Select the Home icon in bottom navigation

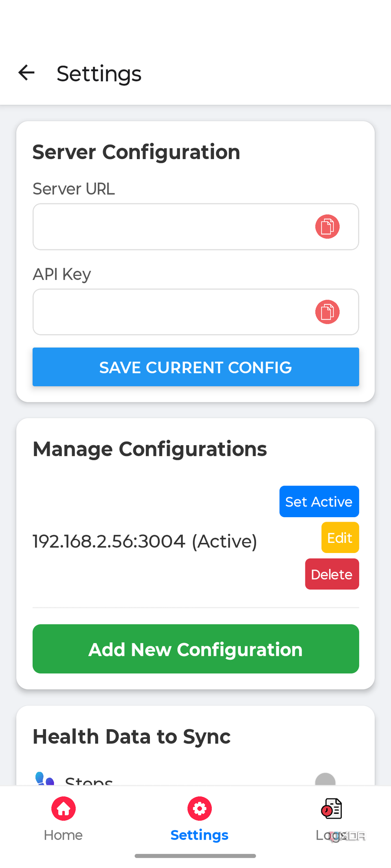63,808
